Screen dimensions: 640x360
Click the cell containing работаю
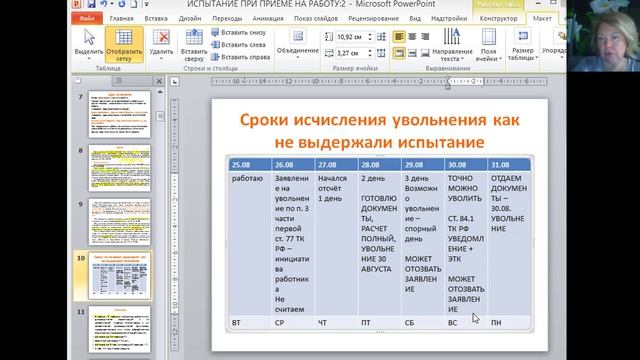point(250,243)
